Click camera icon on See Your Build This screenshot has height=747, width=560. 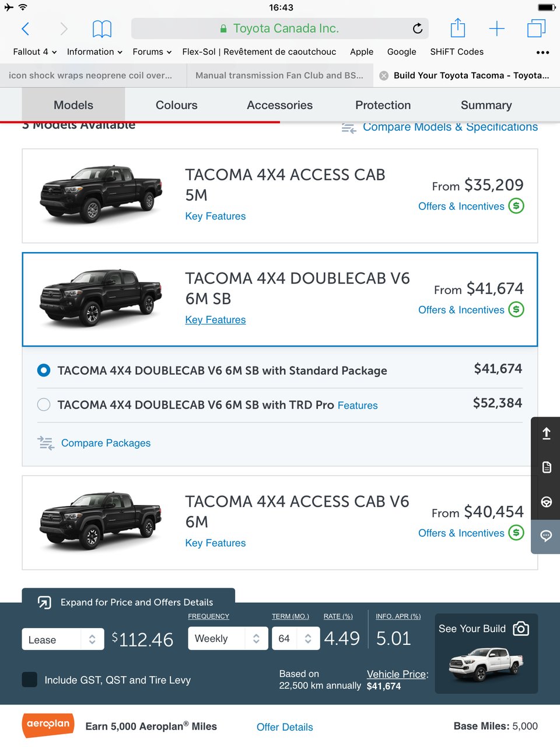click(x=521, y=629)
